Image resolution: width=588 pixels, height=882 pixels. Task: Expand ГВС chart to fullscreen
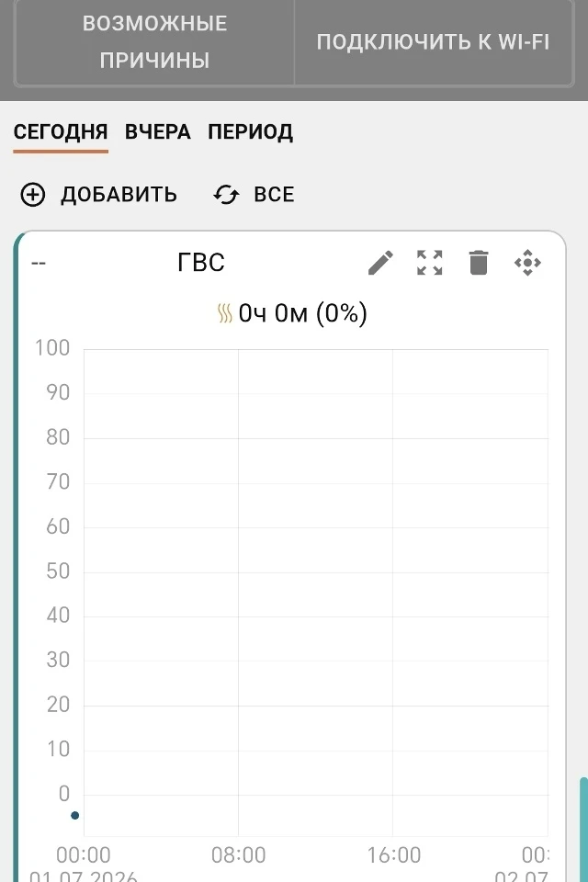(429, 263)
